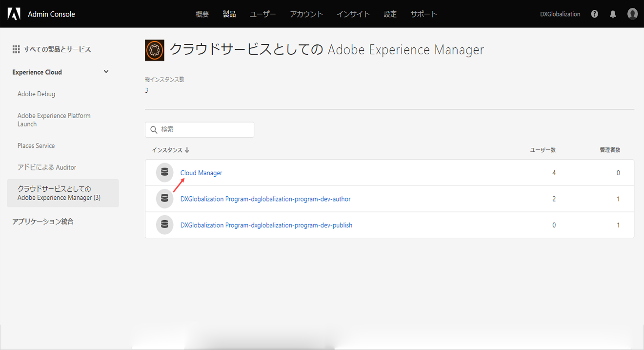Click the database icon for Cloud Manager row
644x350 pixels.
164,173
